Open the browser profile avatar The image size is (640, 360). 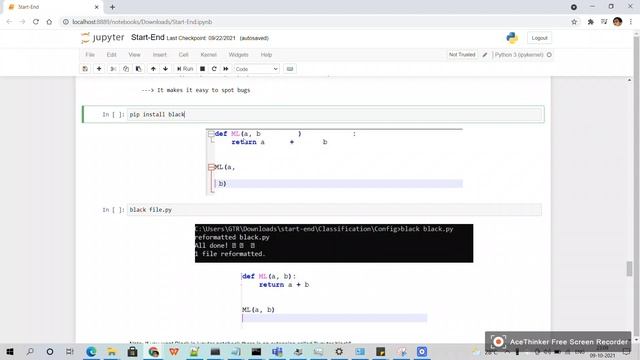point(618,22)
